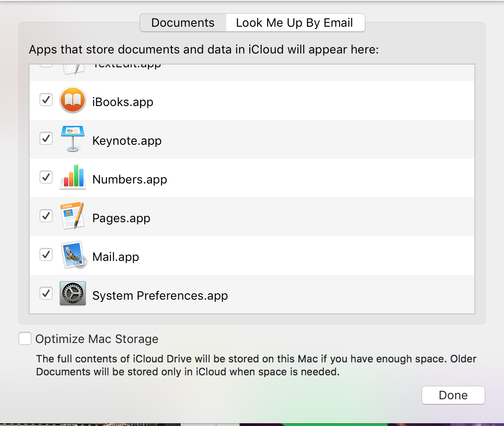Click the Mail stamp icon
Viewport: 504px width, 426px height.
point(73,255)
